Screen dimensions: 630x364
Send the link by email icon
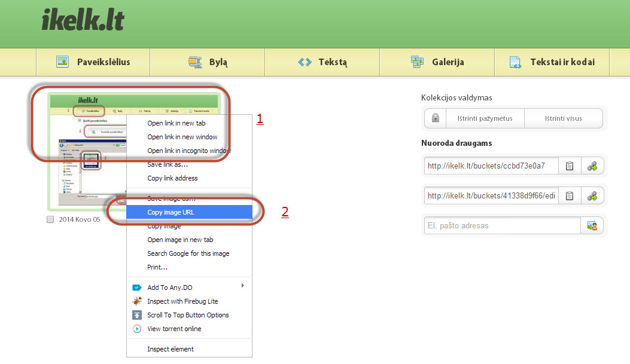[592, 225]
